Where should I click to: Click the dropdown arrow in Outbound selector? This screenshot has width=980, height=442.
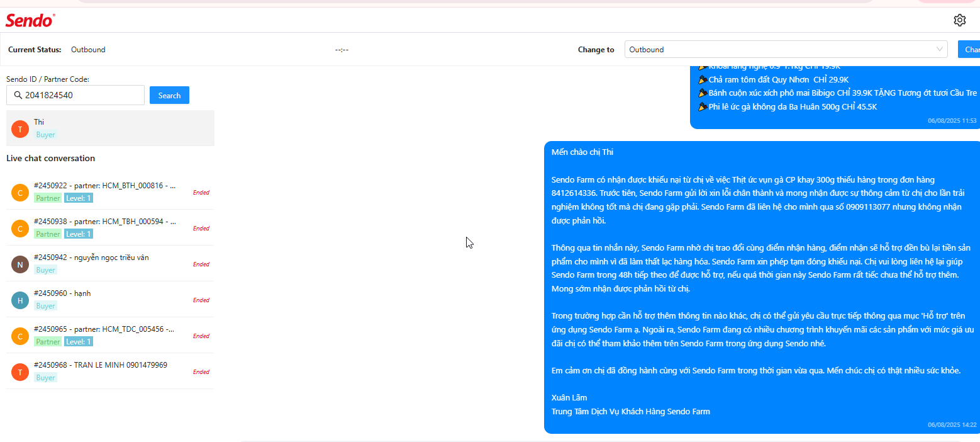[x=940, y=49]
